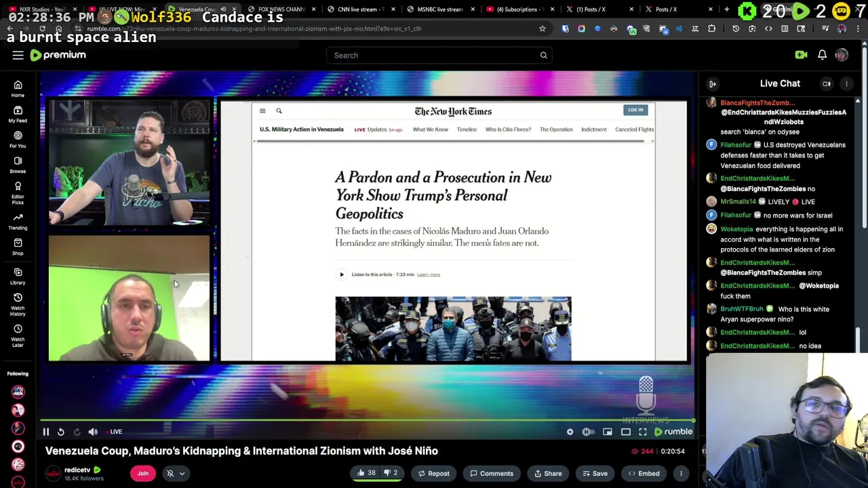This screenshot has width=868, height=488.
Task: Click 'Venezuela Coup, Maduro's Kidnapping' video title
Action: click(x=241, y=451)
